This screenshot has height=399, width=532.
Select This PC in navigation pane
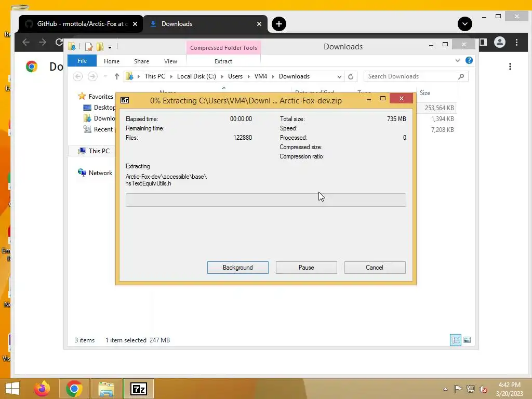[x=94, y=151]
